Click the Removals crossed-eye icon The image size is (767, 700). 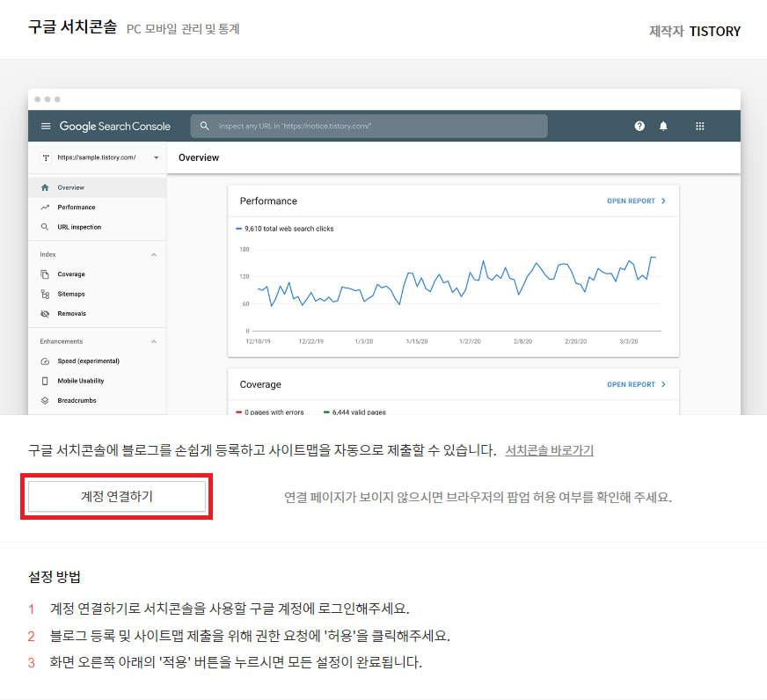[x=45, y=314]
